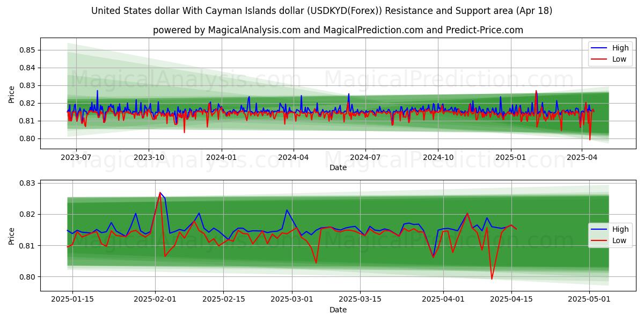Screen dimensions: 644x322
Task: Click the 2025-04-15 date tick label
Action: [x=511, y=299]
